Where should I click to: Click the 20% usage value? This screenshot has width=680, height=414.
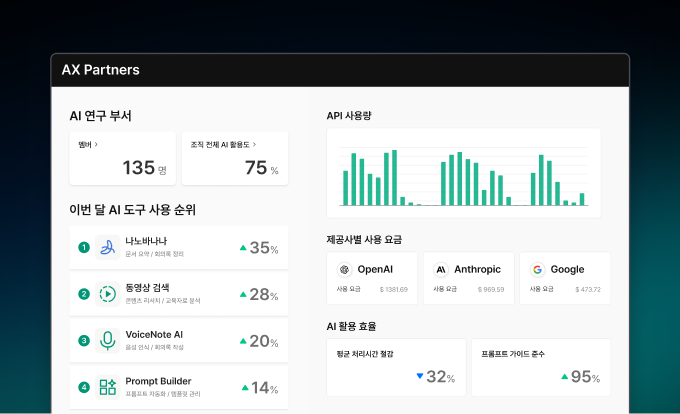(264, 342)
